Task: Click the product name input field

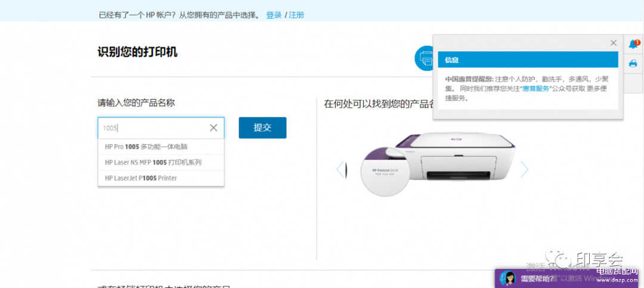Action: tap(161, 128)
